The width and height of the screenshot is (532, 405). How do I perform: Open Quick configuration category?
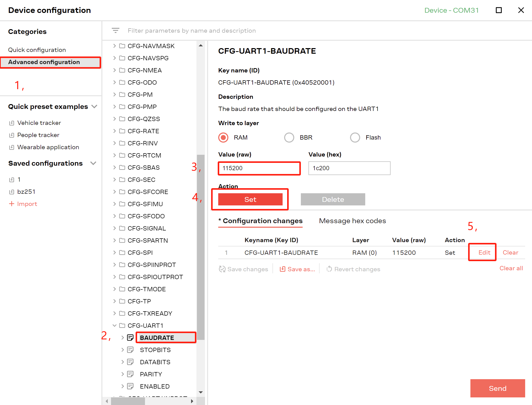[37, 50]
